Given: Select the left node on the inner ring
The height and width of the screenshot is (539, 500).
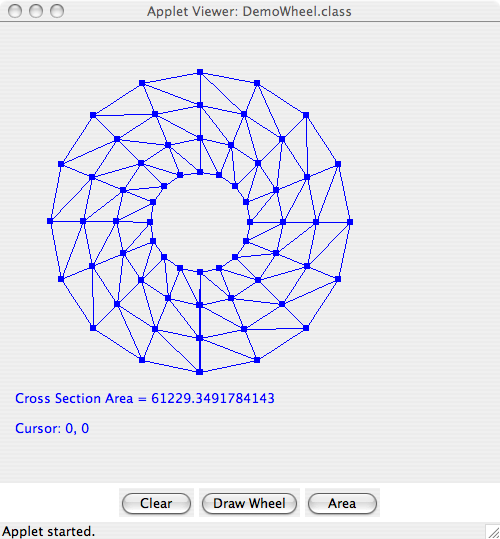Looking at the screenshot, I should tap(150, 222).
